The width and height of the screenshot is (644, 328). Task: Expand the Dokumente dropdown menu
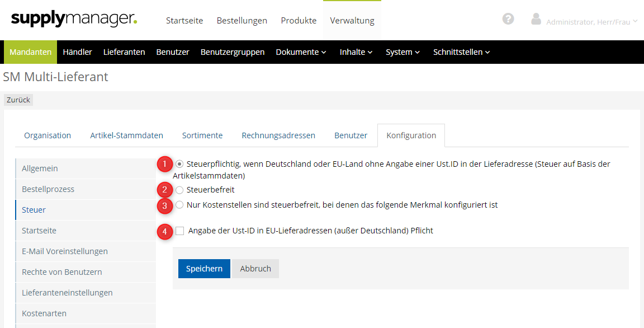pyautogui.click(x=301, y=52)
